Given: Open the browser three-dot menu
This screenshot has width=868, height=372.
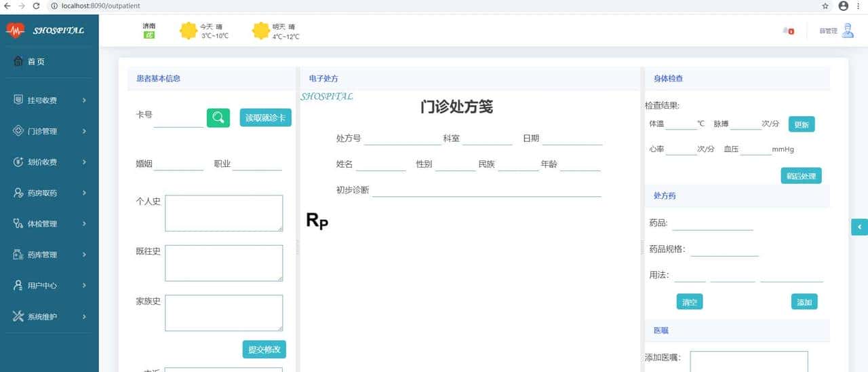Looking at the screenshot, I should (859, 5).
